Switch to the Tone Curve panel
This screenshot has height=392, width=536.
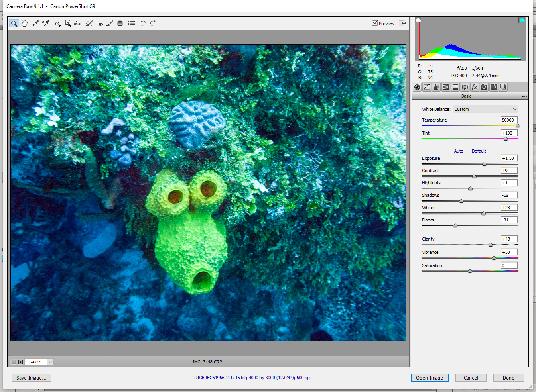pyautogui.click(x=426, y=87)
